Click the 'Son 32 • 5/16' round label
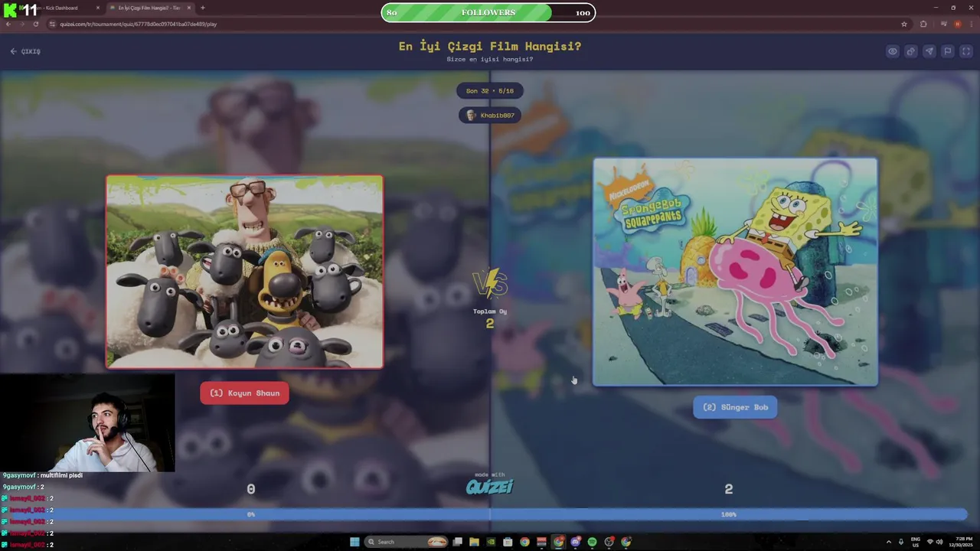The image size is (980, 551). (490, 90)
